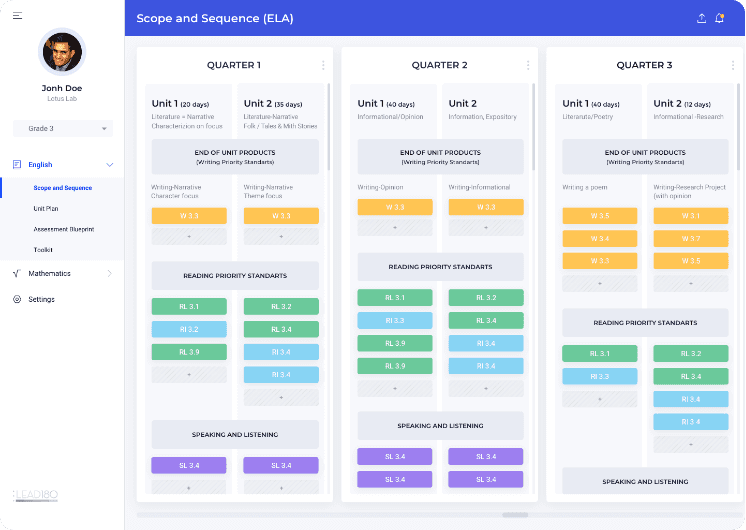Add writing standard to Quarter 2 Unit 1
This screenshot has width=746, height=530.
[395, 227]
